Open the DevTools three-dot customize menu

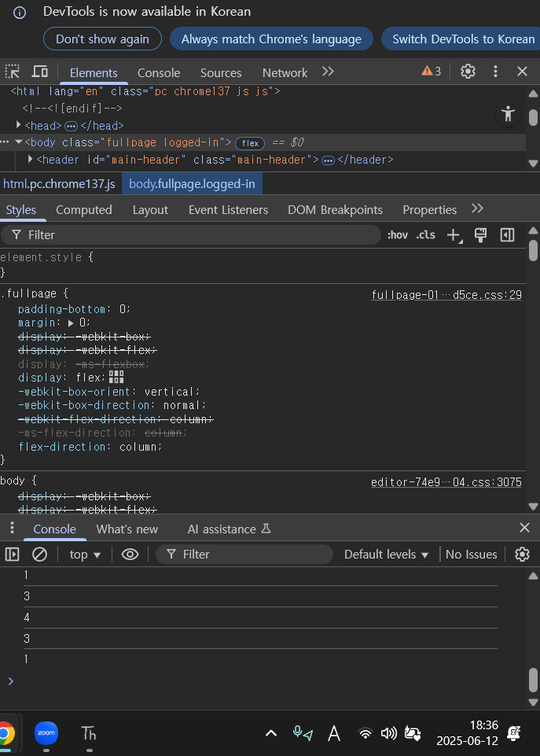pyautogui.click(x=495, y=72)
